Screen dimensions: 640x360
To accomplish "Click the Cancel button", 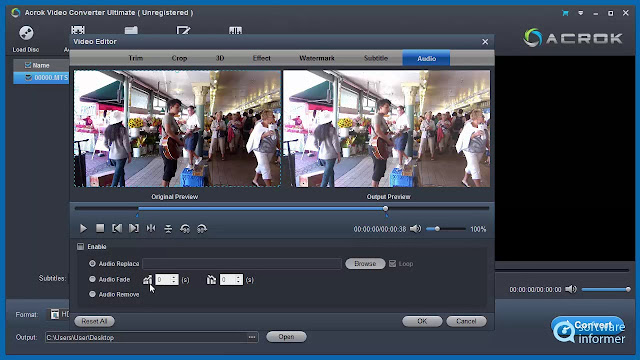I will 466,321.
